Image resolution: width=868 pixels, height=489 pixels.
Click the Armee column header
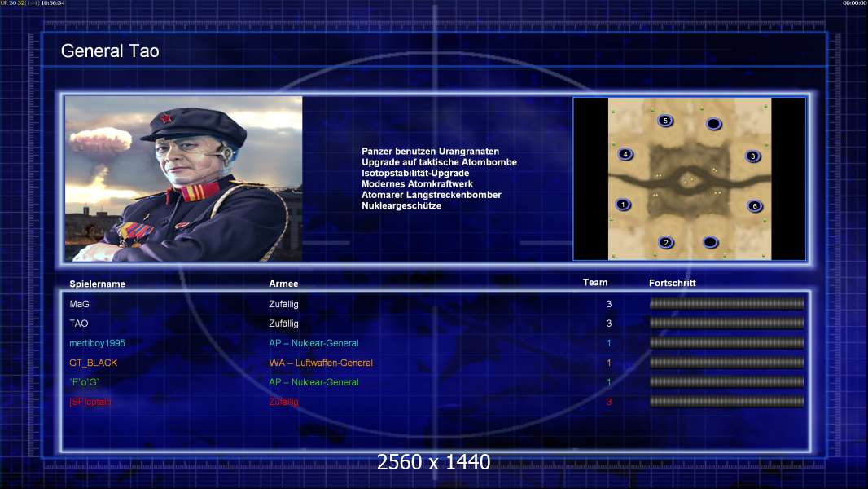(283, 284)
